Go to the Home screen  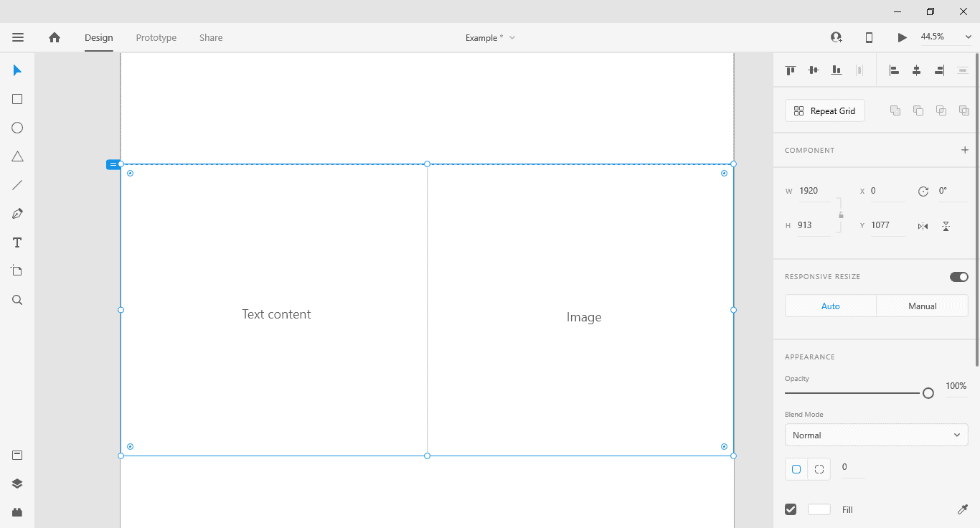(x=55, y=37)
